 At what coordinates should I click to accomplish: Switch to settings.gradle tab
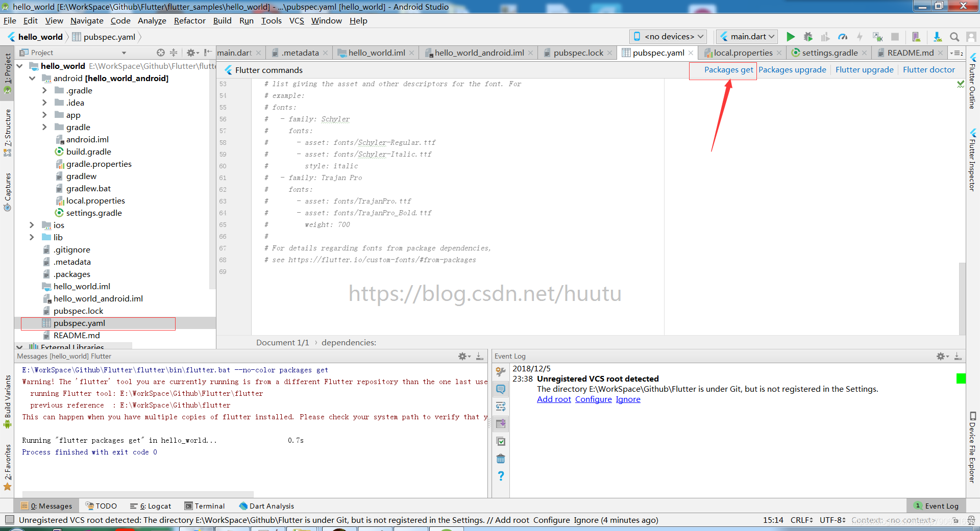pos(829,53)
